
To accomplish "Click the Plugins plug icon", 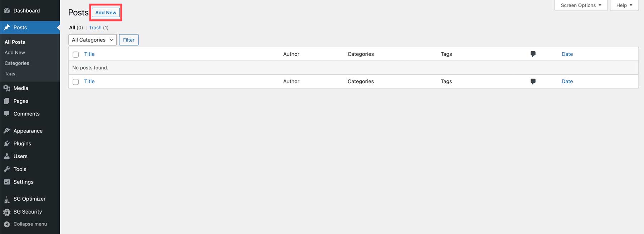I will click(7, 144).
